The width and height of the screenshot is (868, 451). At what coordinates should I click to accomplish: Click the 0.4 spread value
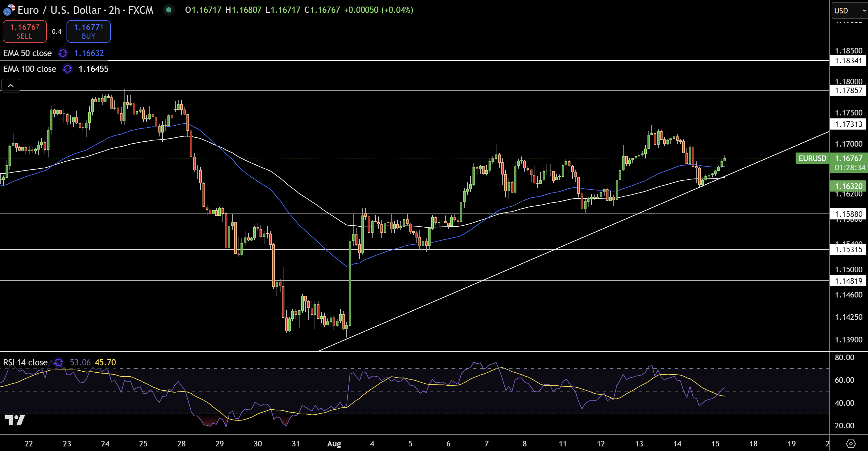pyautogui.click(x=57, y=31)
